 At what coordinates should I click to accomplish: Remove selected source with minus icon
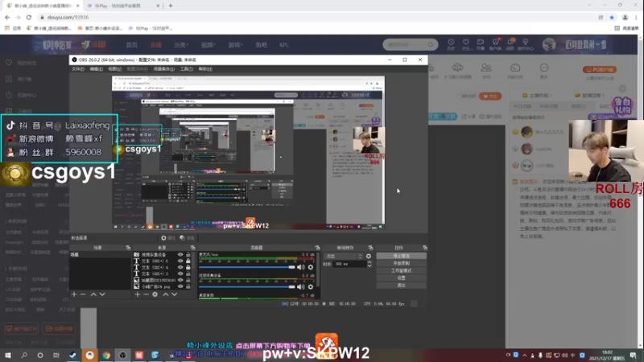(x=146, y=294)
